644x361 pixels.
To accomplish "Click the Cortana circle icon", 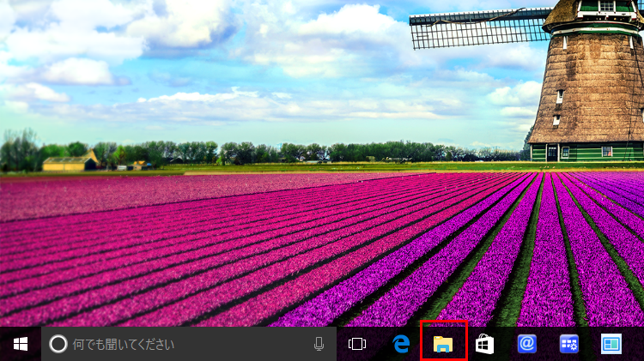I will pos(58,344).
